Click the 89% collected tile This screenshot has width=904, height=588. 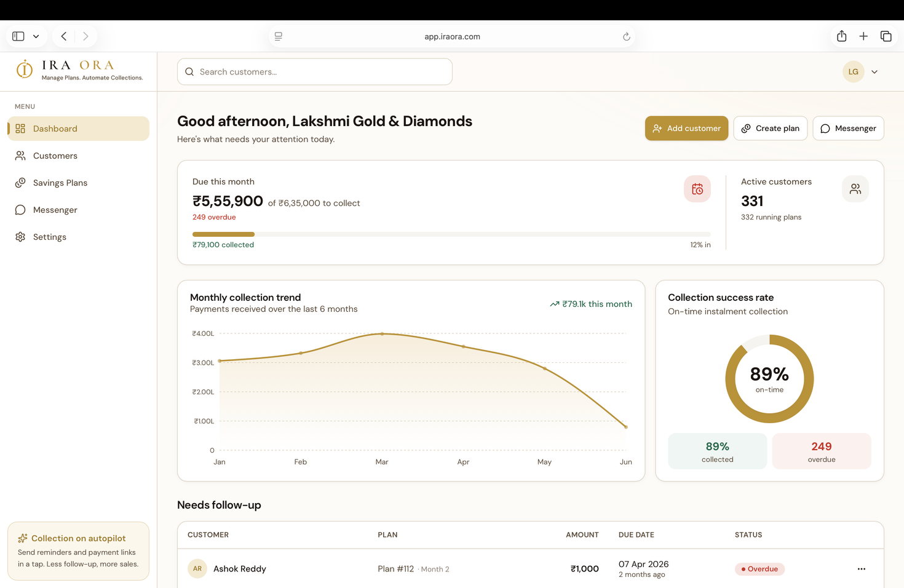(718, 451)
